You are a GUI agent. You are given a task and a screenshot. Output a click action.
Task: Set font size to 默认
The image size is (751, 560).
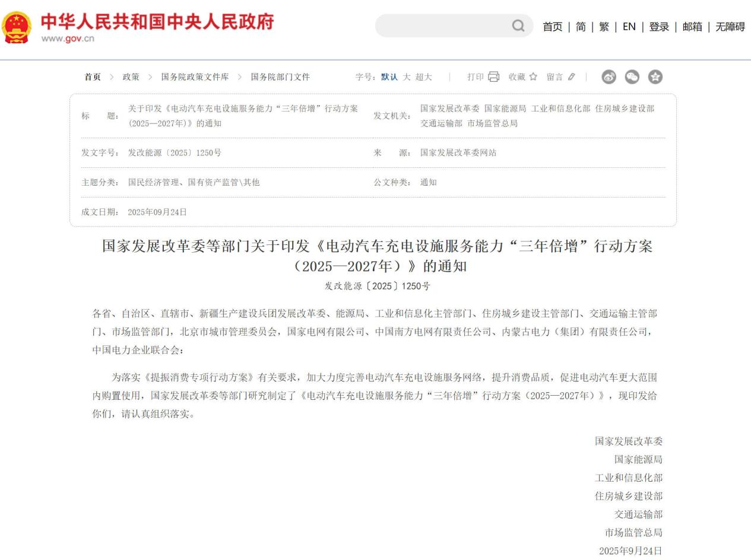[x=389, y=77]
